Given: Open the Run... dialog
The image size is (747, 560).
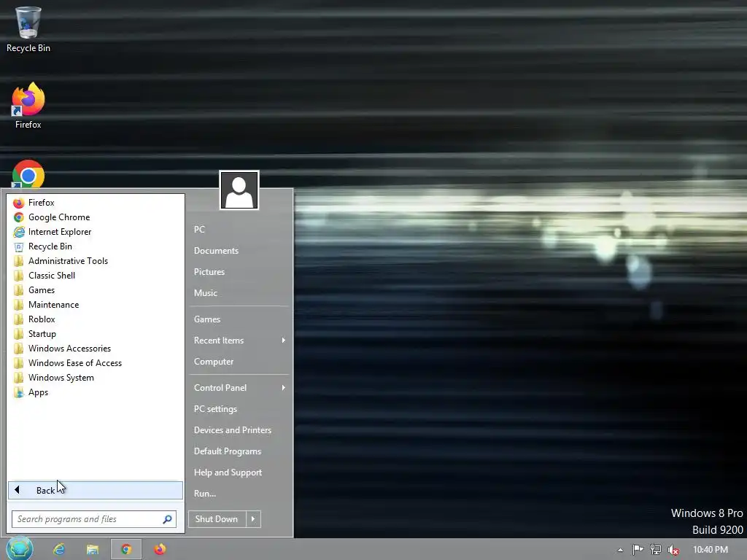Looking at the screenshot, I should [239, 494].
